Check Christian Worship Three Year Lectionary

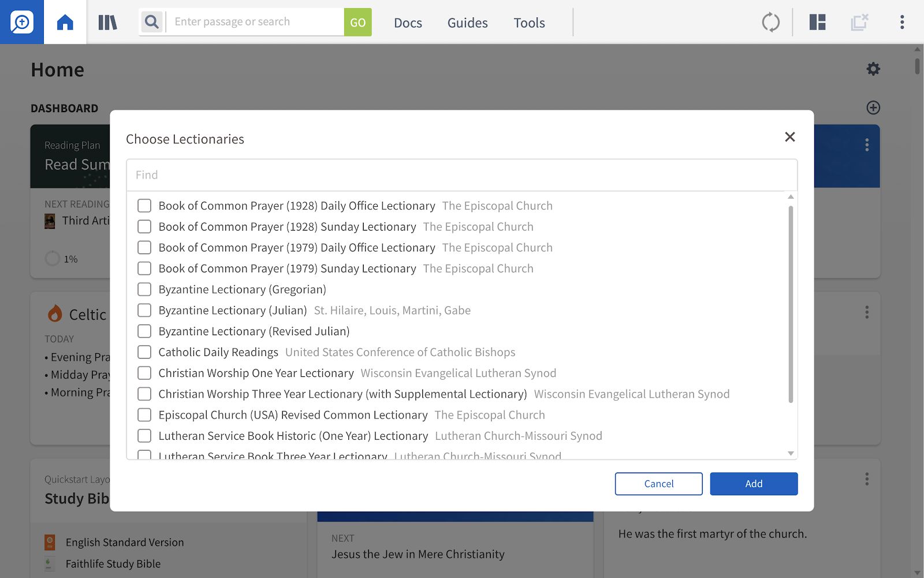click(x=144, y=394)
